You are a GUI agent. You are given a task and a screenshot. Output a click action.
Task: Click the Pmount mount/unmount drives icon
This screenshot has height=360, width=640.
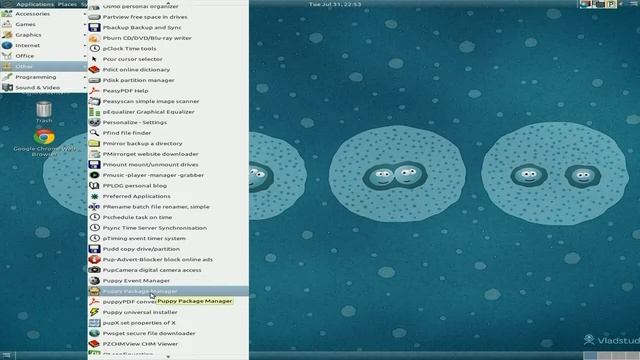94,164
